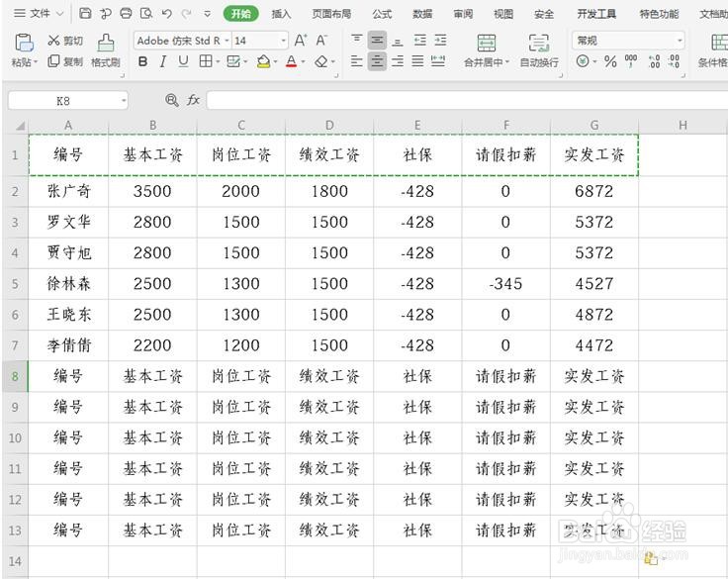
Task: Switch to the 数据 tab
Action: pyautogui.click(x=422, y=14)
